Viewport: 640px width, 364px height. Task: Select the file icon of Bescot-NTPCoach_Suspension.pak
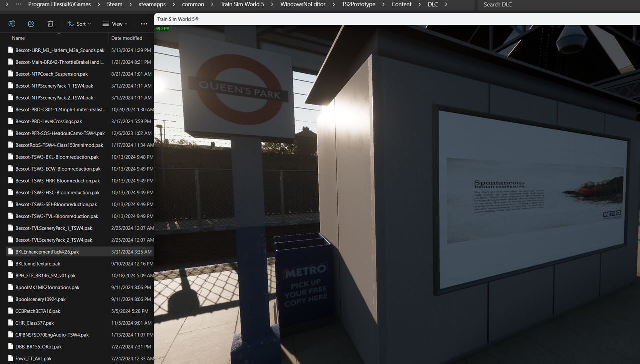point(11,74)
